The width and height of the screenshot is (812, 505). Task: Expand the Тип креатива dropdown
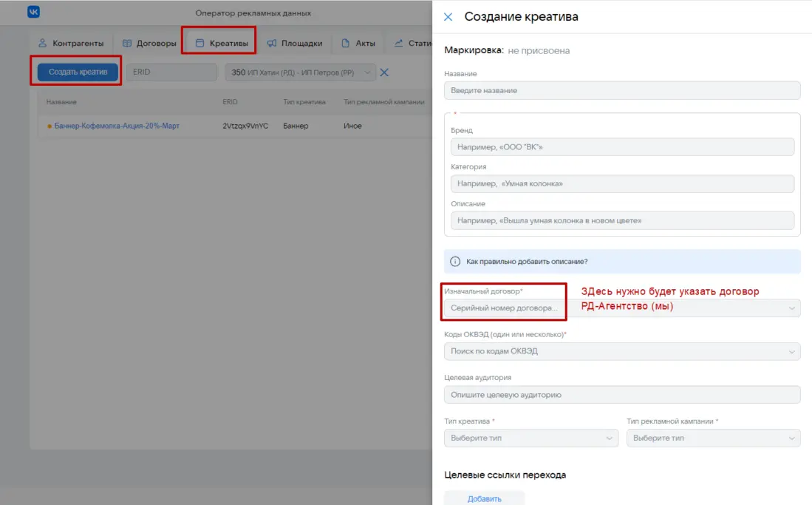[531, 438]
